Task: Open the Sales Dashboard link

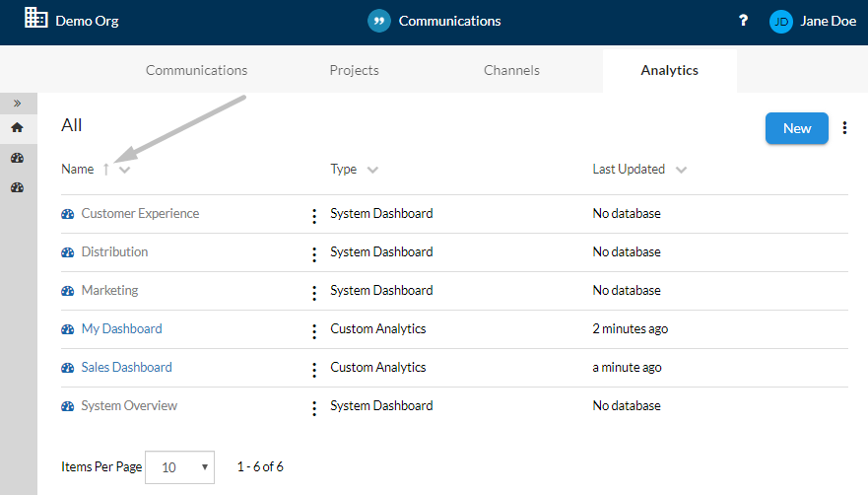Action: click(x=127, y=367)
